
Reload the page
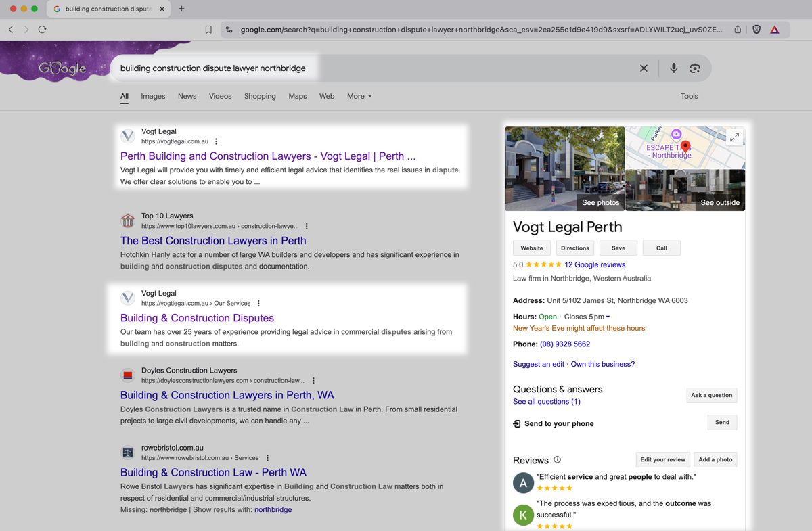coord(42,29)
